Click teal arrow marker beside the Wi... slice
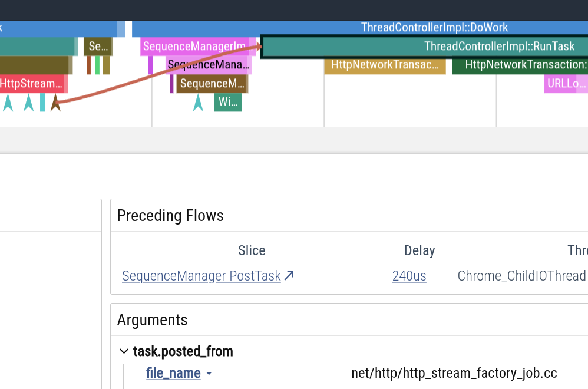This screenshot has height=389, width=588. (198, 103)
